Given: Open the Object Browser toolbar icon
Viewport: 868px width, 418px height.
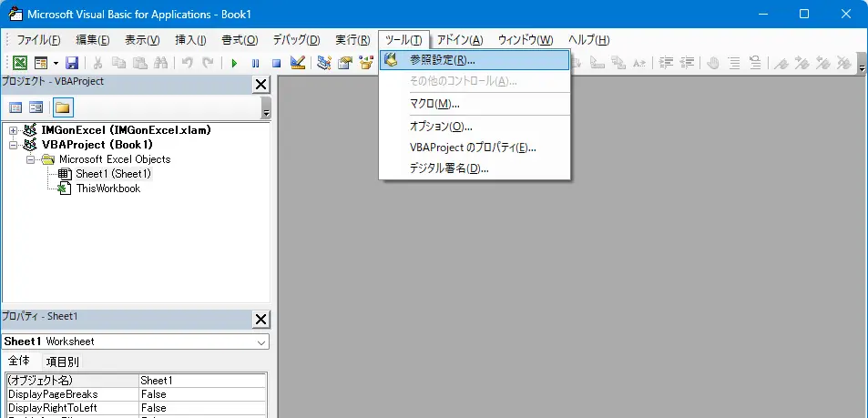Looking at the screenshot, I should tap(366, 63).
